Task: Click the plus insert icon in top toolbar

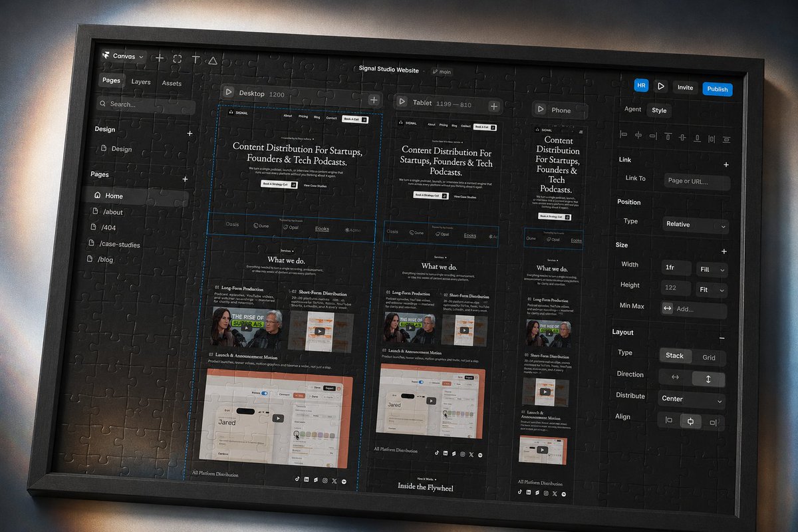Action: [160, 58]
